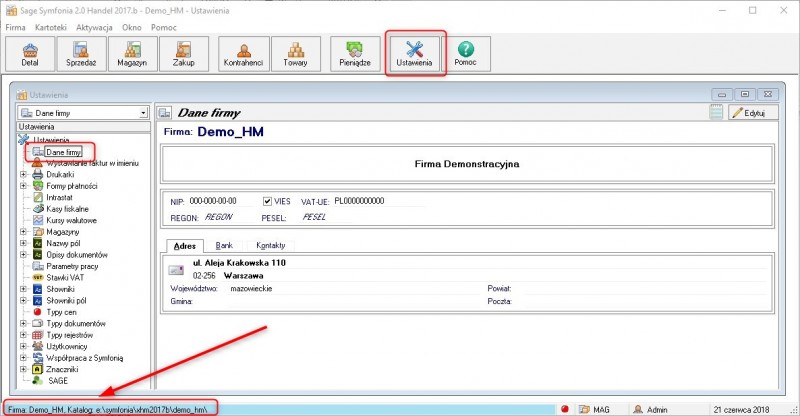Select Typy dokumentów tree item
The image size is (800, 416).
coord(76,324)
